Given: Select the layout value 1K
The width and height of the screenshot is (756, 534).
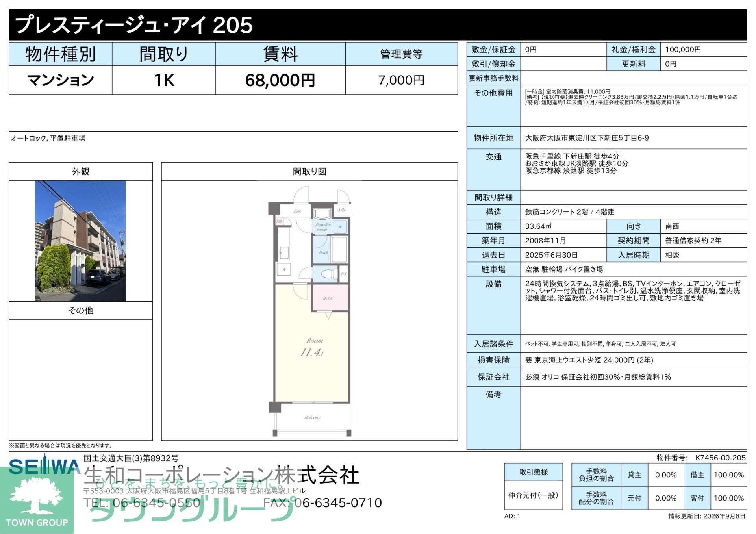Looking at the screenshot, I should [164, 80].
